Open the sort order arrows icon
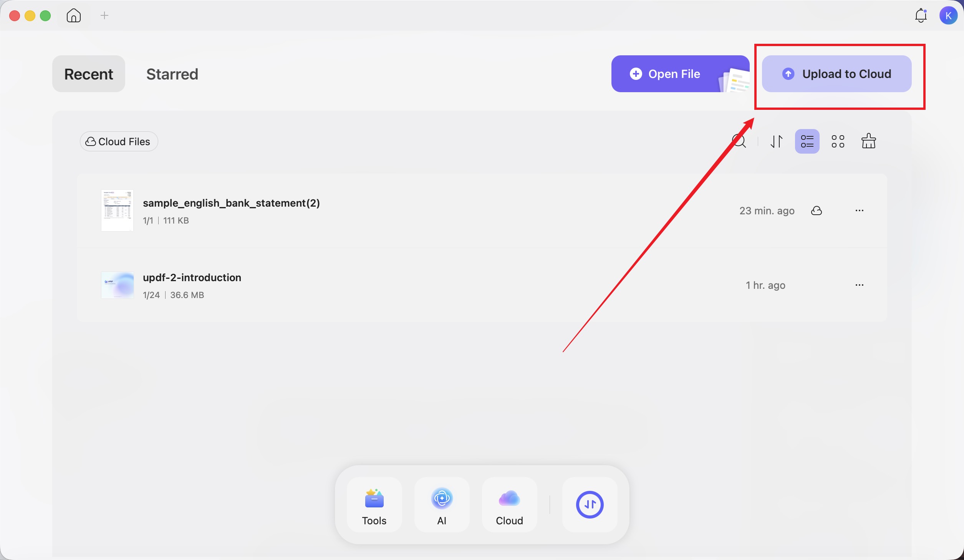 click(777, 141)
